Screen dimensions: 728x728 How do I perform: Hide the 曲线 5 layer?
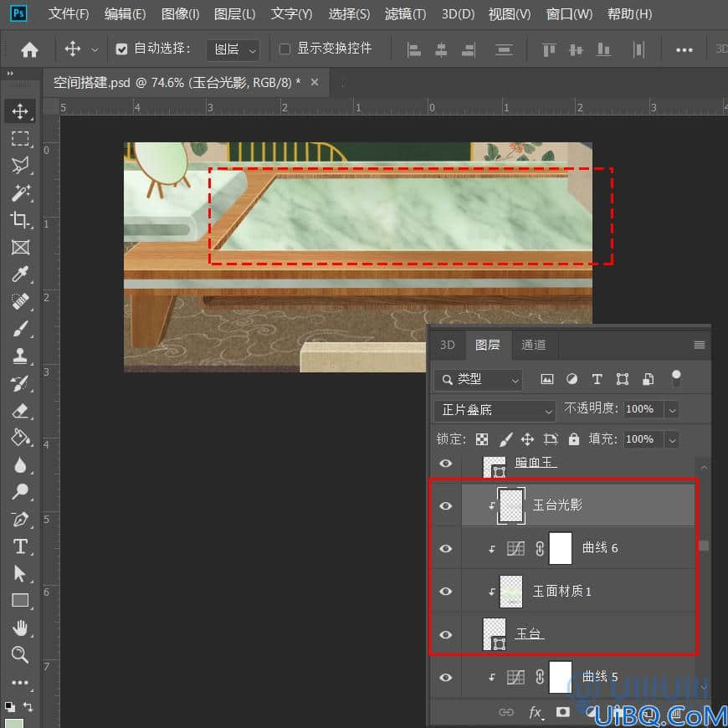coord(446,678)
